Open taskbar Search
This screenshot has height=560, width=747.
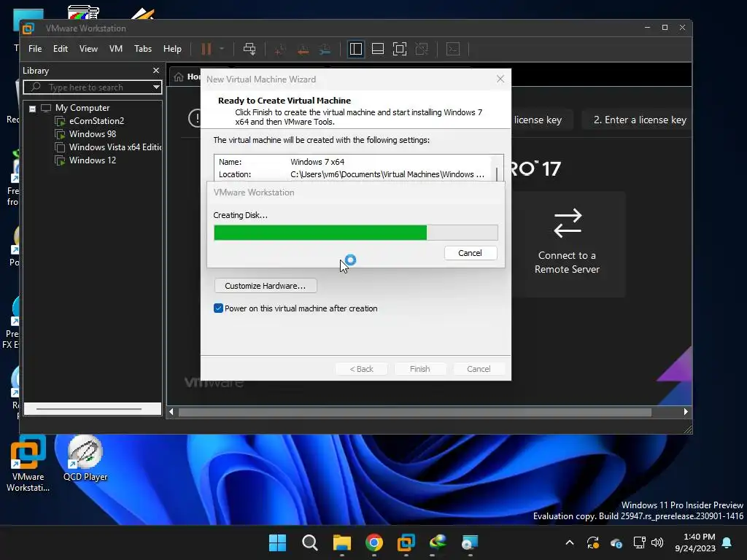tap(309, 542)
